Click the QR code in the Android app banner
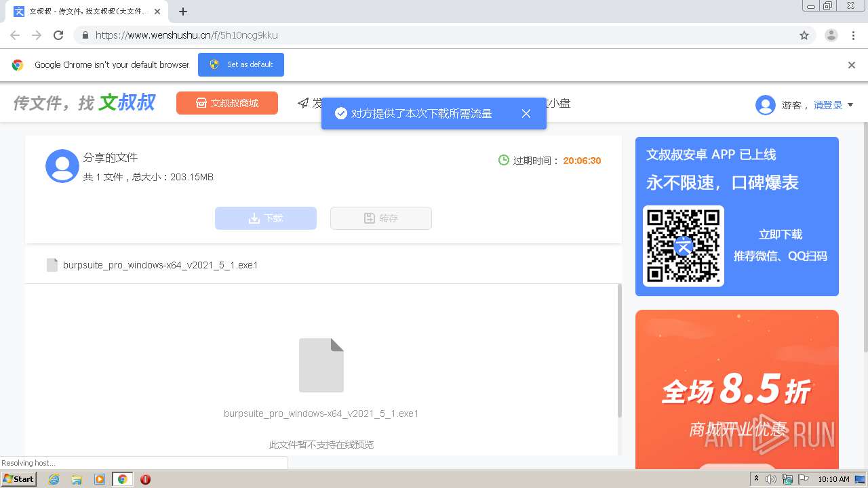Image resolution: width=868 pixels, height=488 pixels. pyautogui.click(x=684, y=246)
